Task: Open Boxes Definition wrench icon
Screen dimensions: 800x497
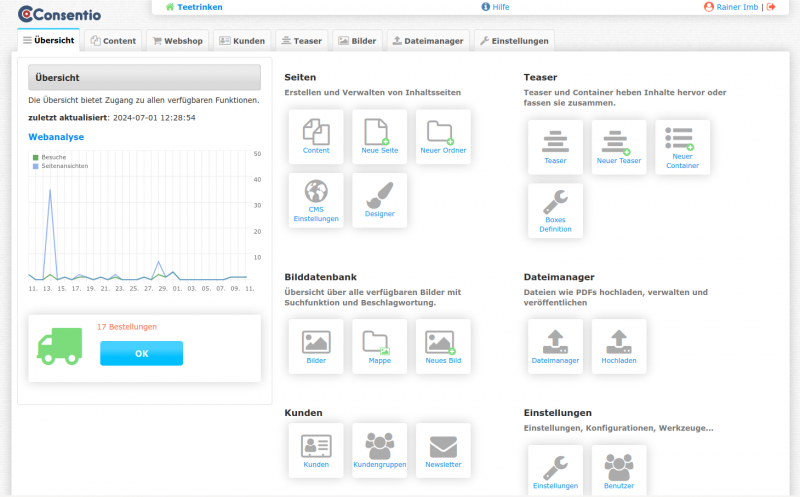Action: point(555,210)
